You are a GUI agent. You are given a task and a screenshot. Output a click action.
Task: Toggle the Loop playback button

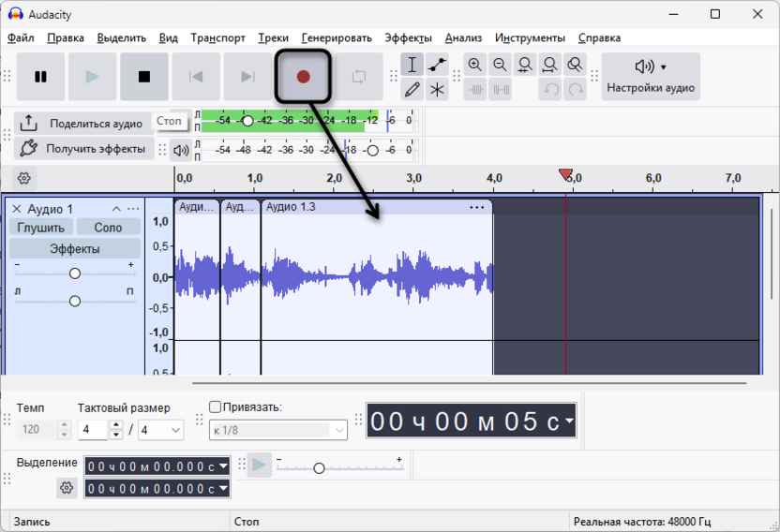click(x=359, y=77)
